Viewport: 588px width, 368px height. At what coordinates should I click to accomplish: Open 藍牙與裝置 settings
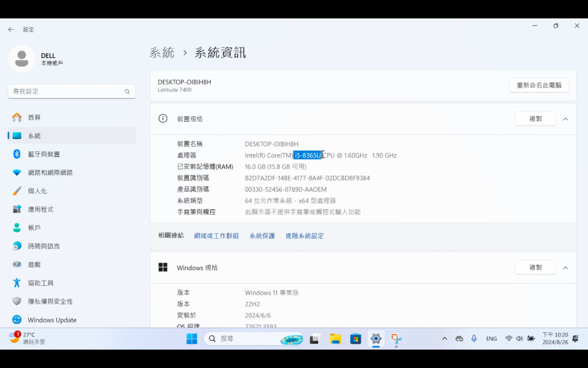pos(72,154)
